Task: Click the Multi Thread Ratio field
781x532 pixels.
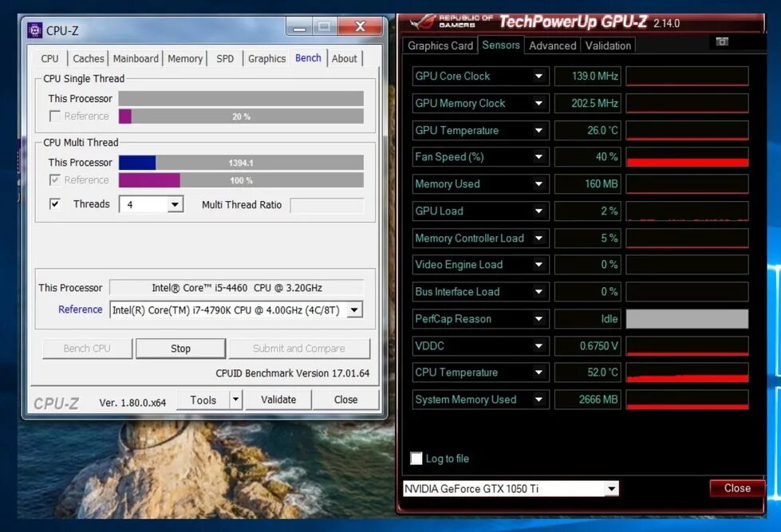Action: click(327, 205)
